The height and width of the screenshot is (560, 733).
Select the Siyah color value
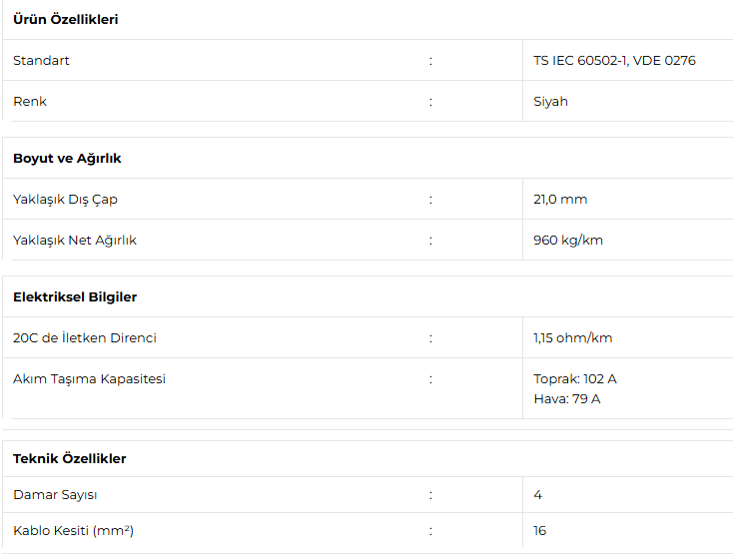tap(550, 102)
